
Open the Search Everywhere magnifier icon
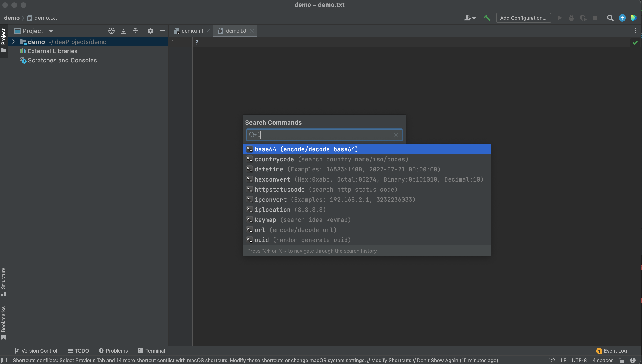point(610,18)
